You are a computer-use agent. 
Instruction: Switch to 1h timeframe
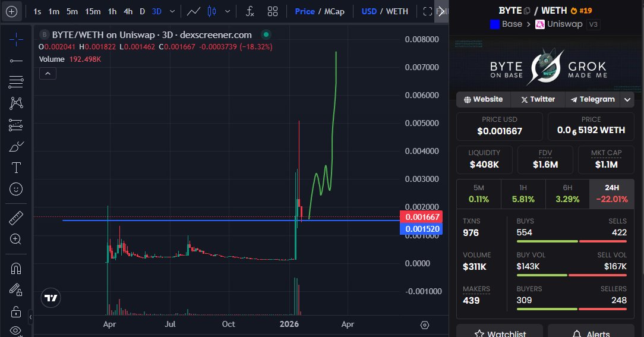coord(112,11)
